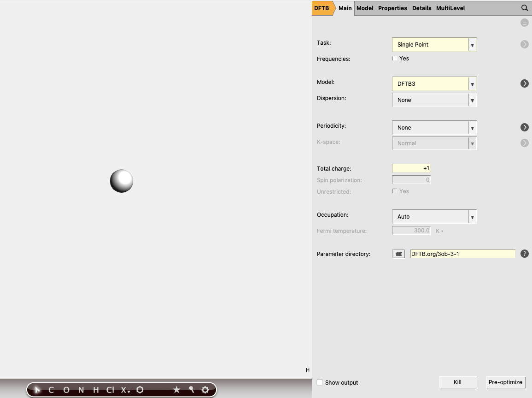Toggle the Show output checkbox
Image resolution: width=532 pixels, height=398 pixels.
pyautogui.click(x=320, y=382)
